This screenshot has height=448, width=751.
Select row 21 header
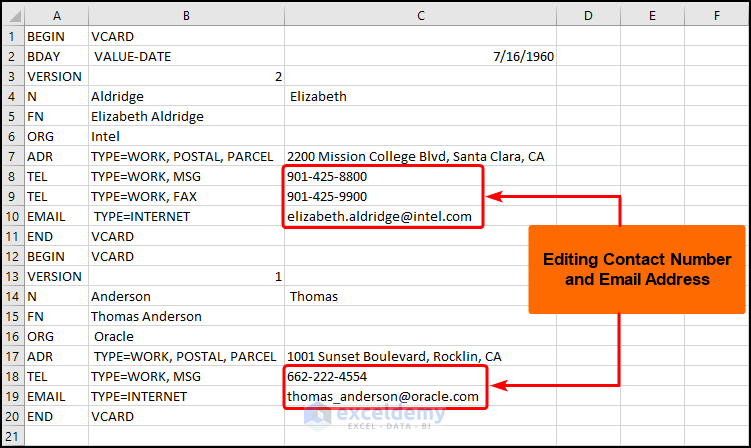[13, 437]
